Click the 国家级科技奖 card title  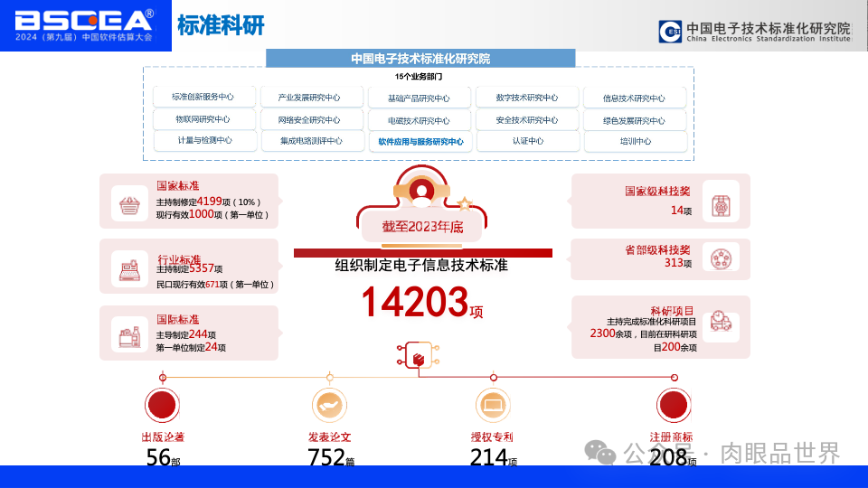657,191
